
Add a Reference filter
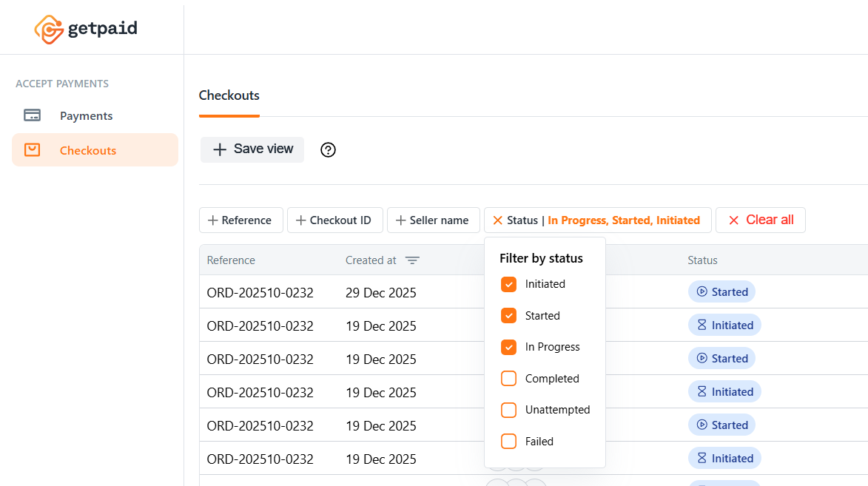[240, 220]
